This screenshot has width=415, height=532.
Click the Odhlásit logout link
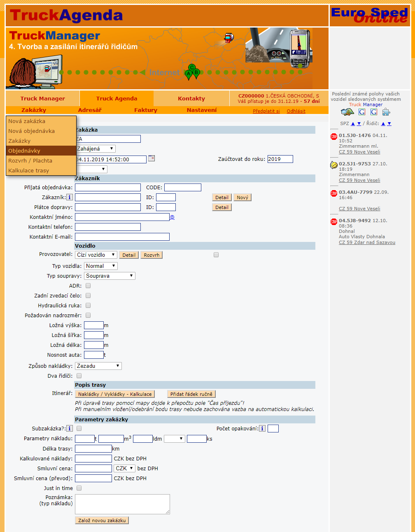pyautogui.click(x=296, y=111)
